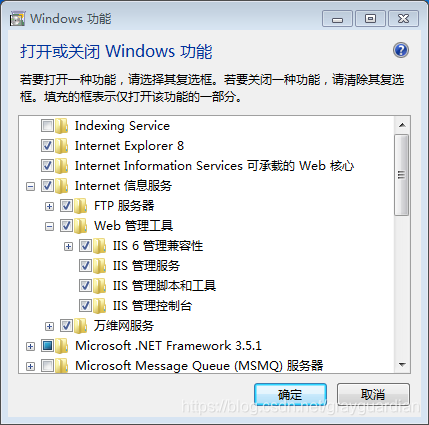Click the 取消 button
This screenshot has width=429, height=425.
coord(373,395)
